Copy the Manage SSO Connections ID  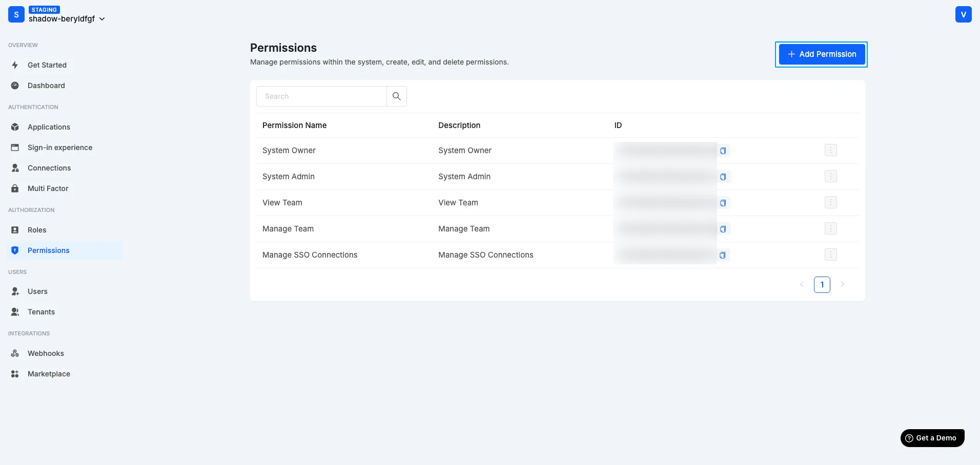click(x=723, y=255)
